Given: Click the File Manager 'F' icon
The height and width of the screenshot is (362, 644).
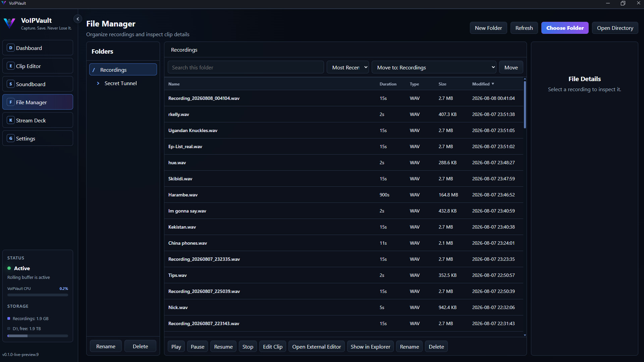Looking at the screenshot, I should coord(11,102).
